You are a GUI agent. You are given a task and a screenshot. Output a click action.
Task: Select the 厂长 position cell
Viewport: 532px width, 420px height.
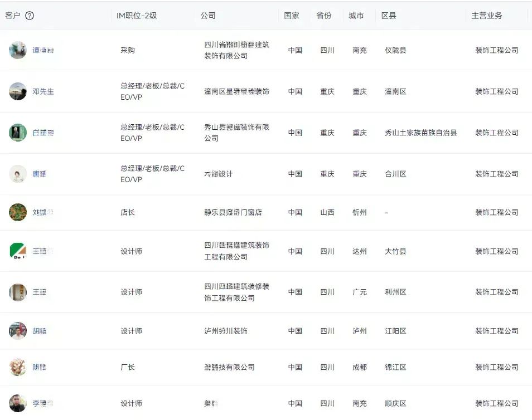128,367
